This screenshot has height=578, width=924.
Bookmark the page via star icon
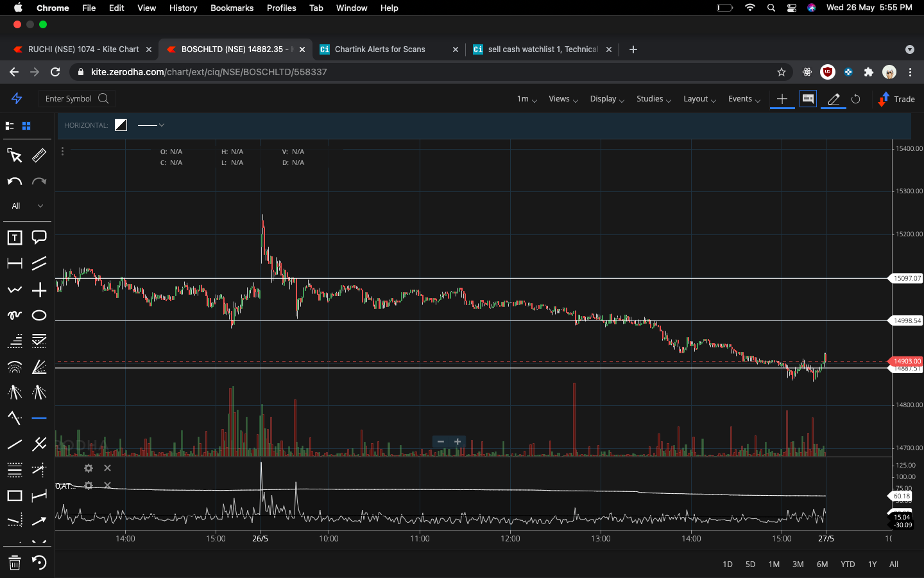[x=782, y=73]
